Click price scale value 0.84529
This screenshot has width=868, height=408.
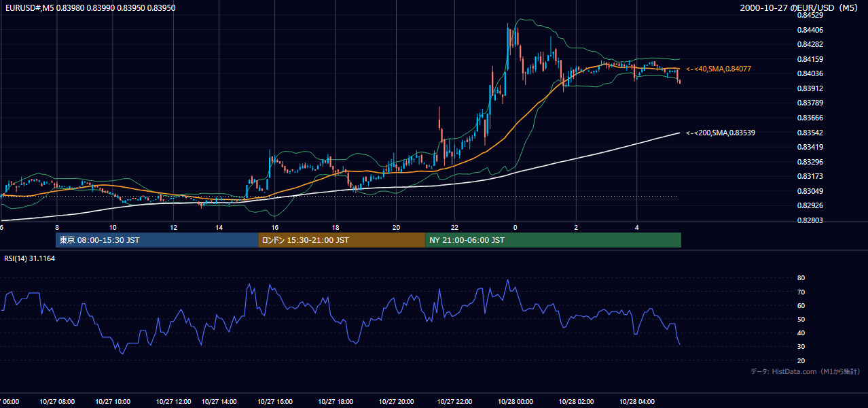pyautogui.click(x=810, y=15)
